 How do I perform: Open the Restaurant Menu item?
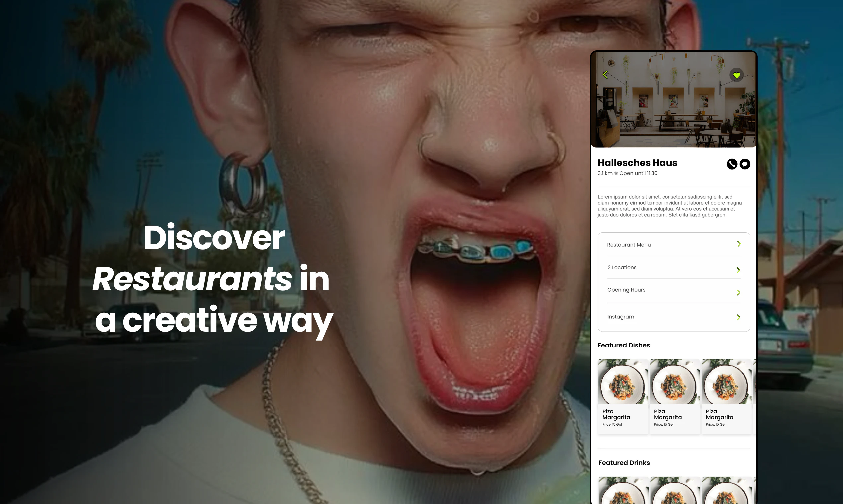pos(674,244)
